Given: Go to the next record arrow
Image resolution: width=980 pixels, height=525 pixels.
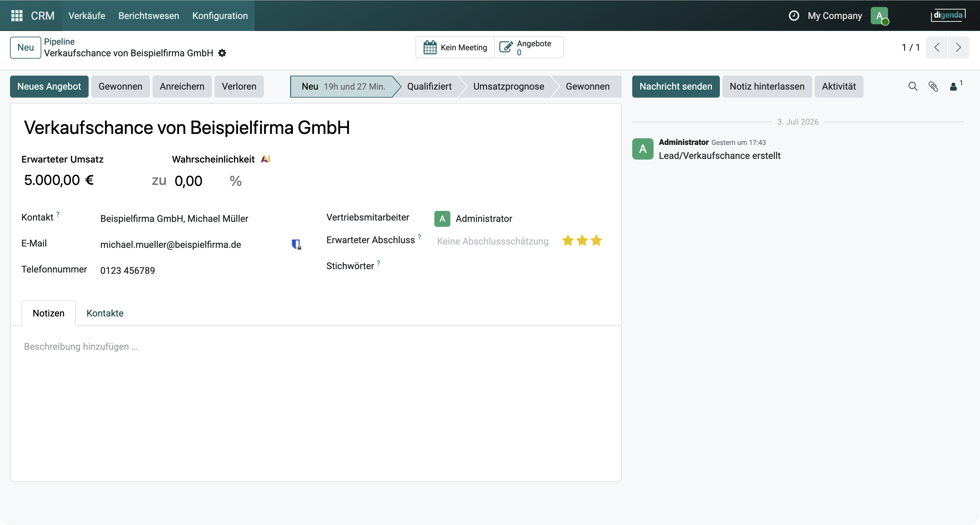Looking at the screenshot, I should click(x=959, y=47).
